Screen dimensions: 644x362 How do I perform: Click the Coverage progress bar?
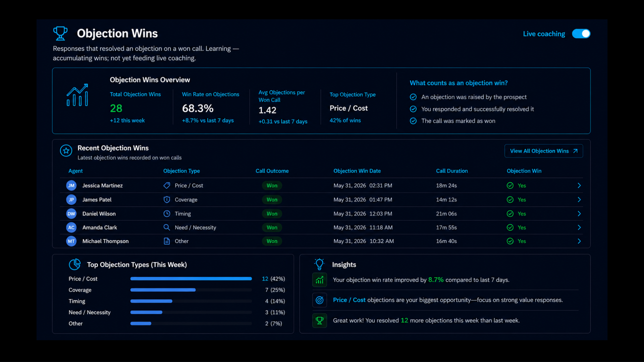[191, 290]
